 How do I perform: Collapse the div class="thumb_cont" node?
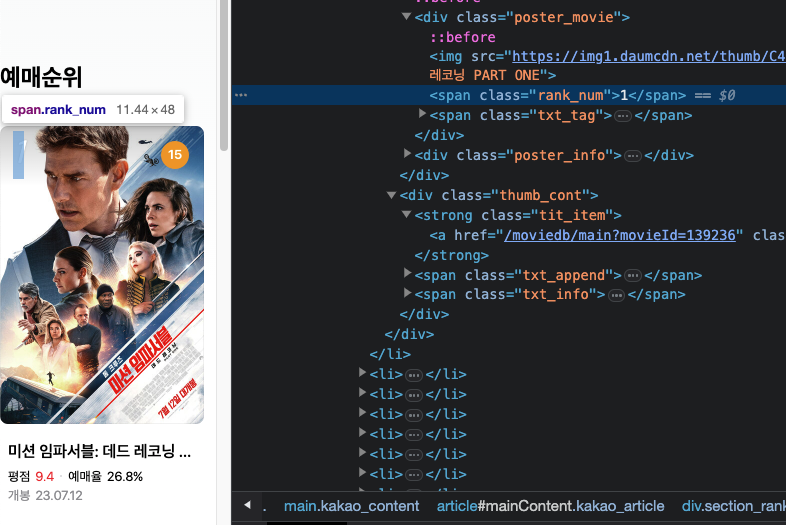tap(391, 195)
